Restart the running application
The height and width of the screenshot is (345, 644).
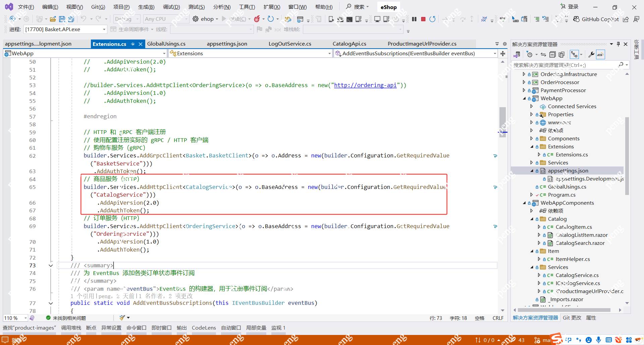click(x=432, y=19)
